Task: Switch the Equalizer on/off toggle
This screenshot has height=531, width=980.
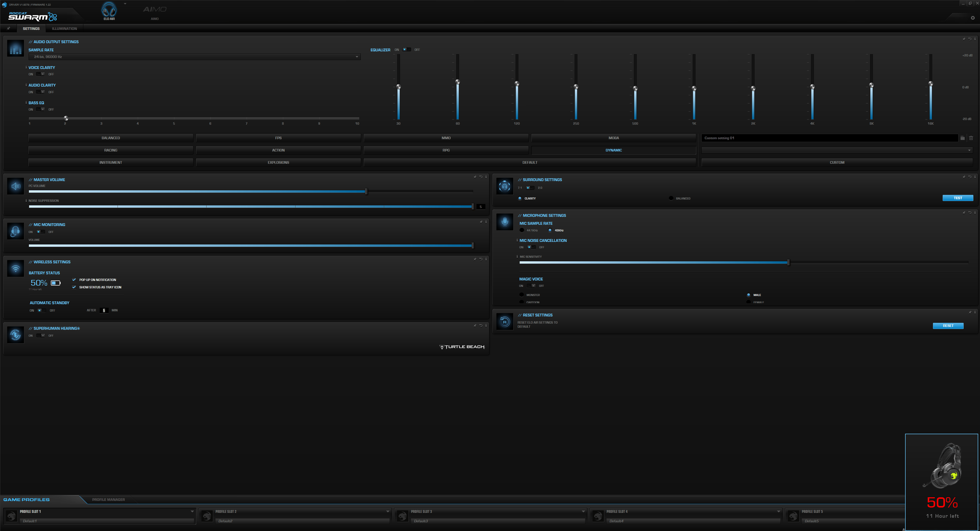Action: 407,49
